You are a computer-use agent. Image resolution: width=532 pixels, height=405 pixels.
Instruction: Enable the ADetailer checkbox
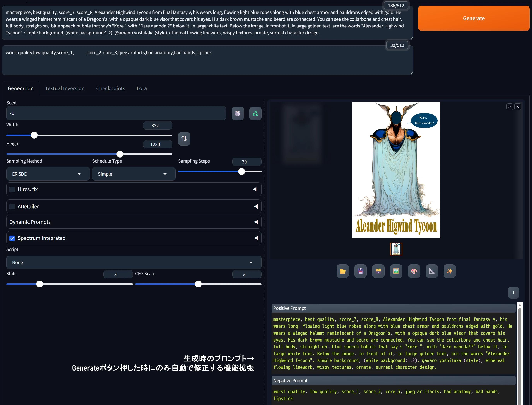(12, 207)
